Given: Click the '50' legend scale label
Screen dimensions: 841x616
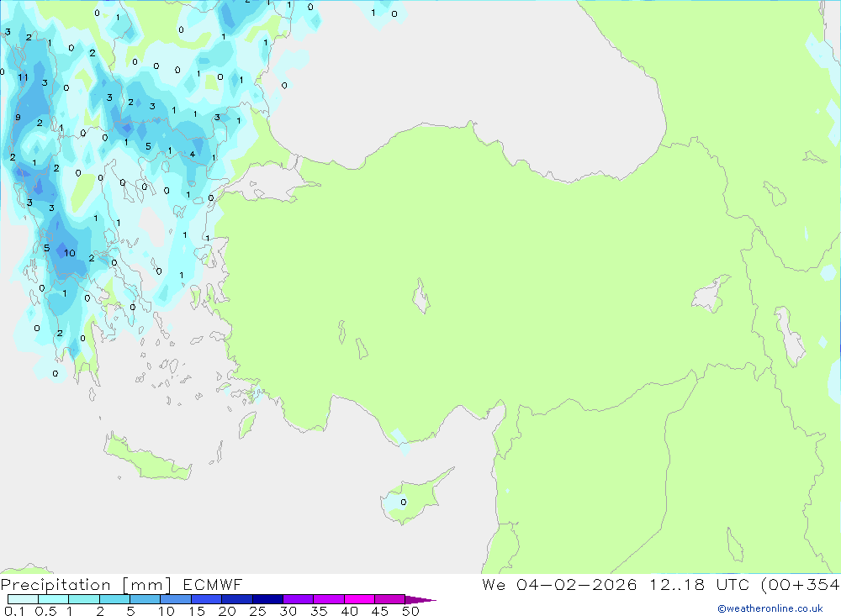Looking at the screenshot, I should [x=410, y=611].
